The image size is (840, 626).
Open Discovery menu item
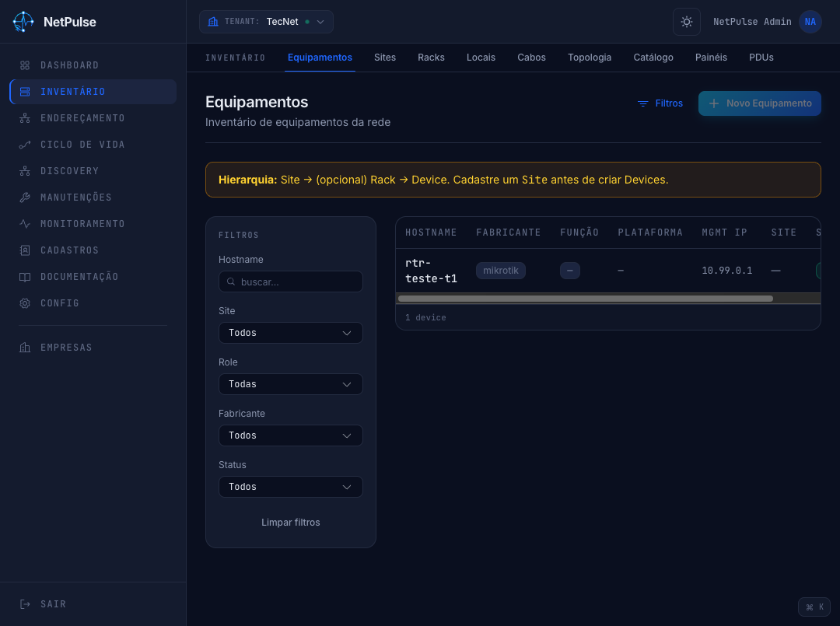(93, 171)
